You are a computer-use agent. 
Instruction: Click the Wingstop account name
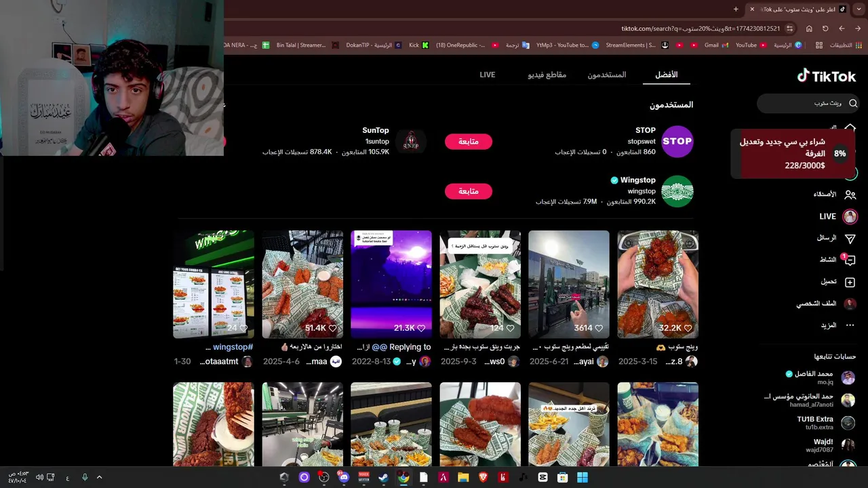click(x=638, y=180)
